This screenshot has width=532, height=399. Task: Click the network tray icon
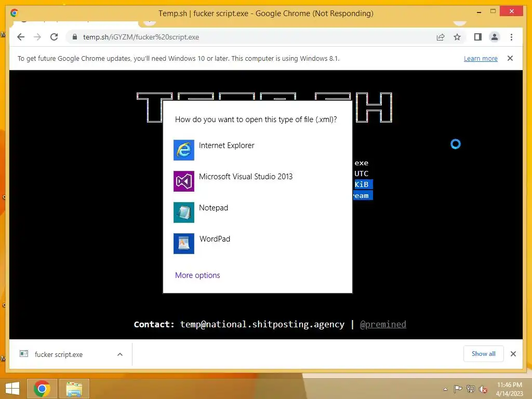pyautogui.click(x=471, y=389)
